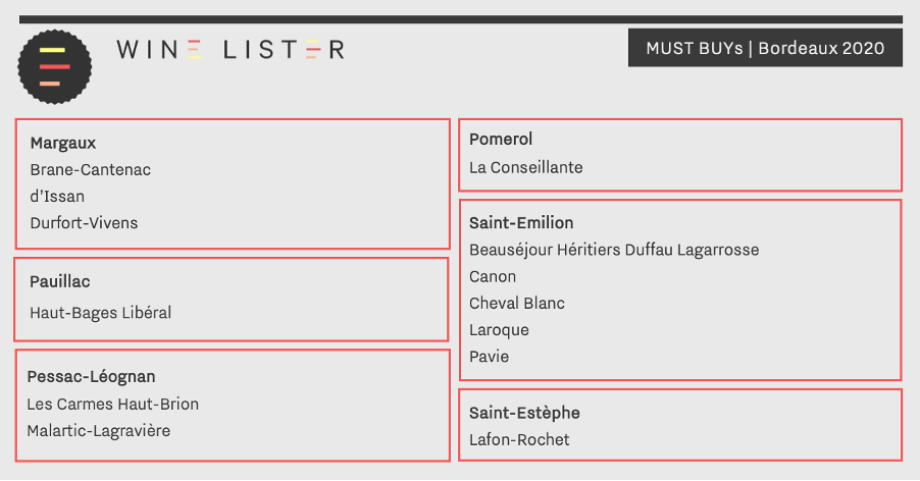Image resolution: width=920 pixels, height=481 pixels.
Task: Select La Conseillante
Action: point(526,168)
